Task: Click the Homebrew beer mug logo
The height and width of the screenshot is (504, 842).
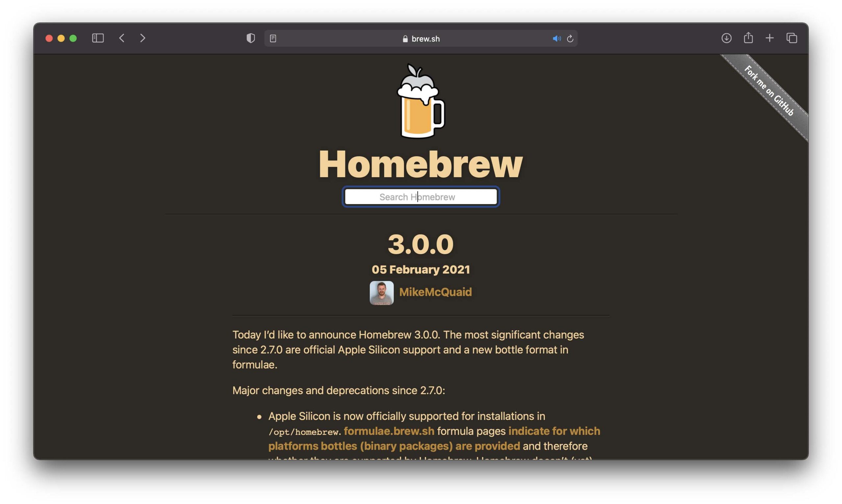Action: pyautogui.click(x=420, y=102)
